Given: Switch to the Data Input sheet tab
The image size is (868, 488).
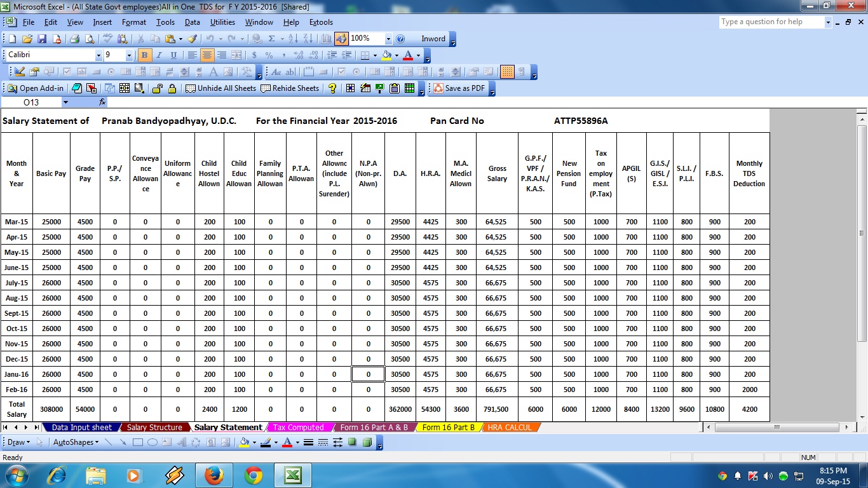Looking at the screenshot, I should (81, 428).
